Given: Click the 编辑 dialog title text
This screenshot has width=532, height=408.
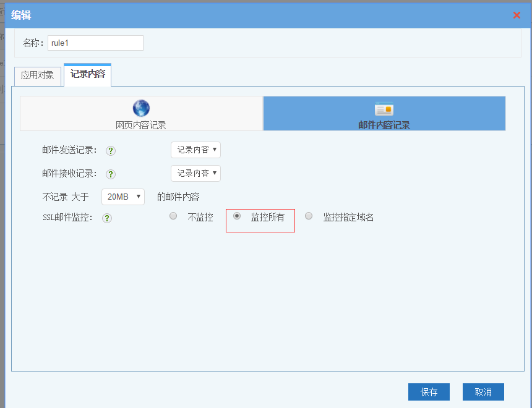Looking at the screenshot, I should (21, 15).
